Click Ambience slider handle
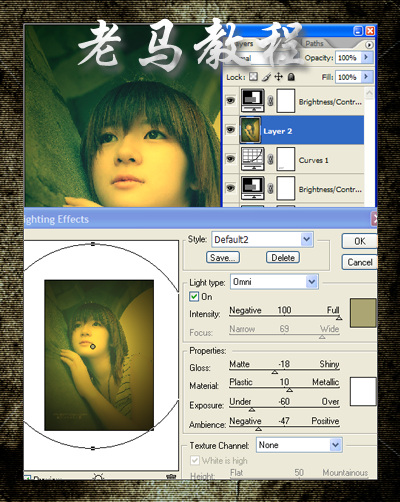 (x=258, y=429)
